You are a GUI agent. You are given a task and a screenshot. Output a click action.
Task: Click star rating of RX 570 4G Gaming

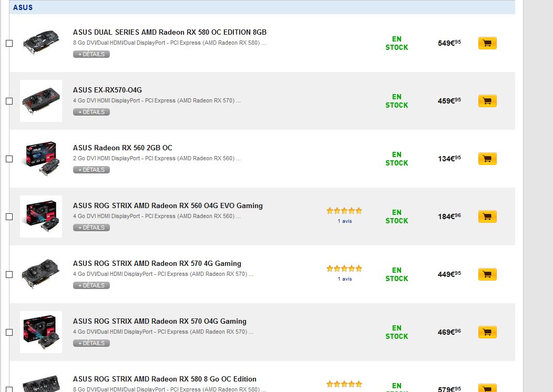click(344, 269)
